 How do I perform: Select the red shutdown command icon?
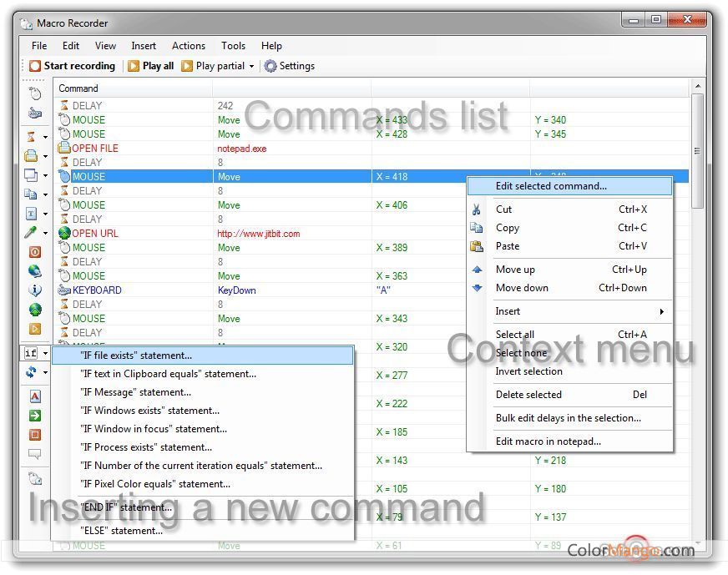pos(33,253)
